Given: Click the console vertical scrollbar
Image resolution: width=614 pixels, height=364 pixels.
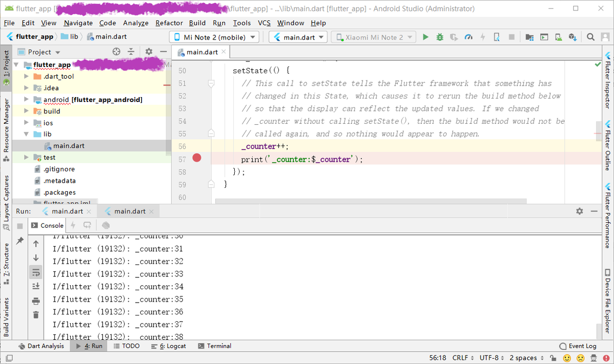Looking at the screenshot, I should [x=600, y=329].
